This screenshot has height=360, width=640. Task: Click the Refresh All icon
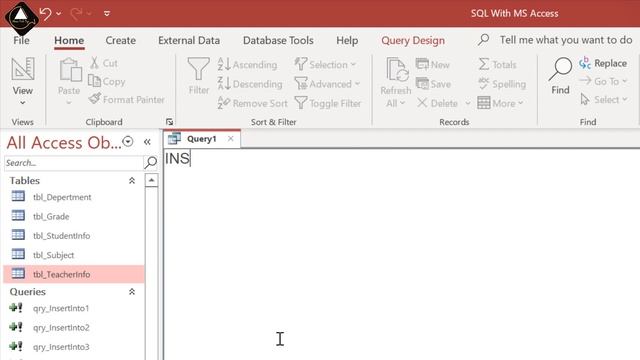point(397,69)
